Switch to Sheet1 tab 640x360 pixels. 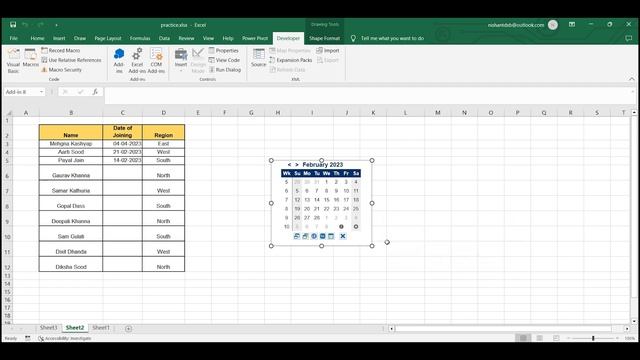pyautogui.click(x=100, y=327)
